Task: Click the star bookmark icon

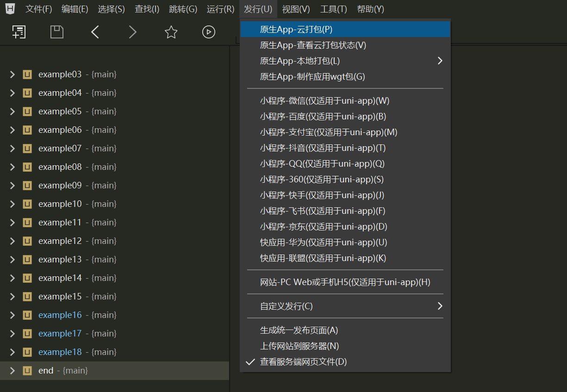Action: (x=171, y=32)
